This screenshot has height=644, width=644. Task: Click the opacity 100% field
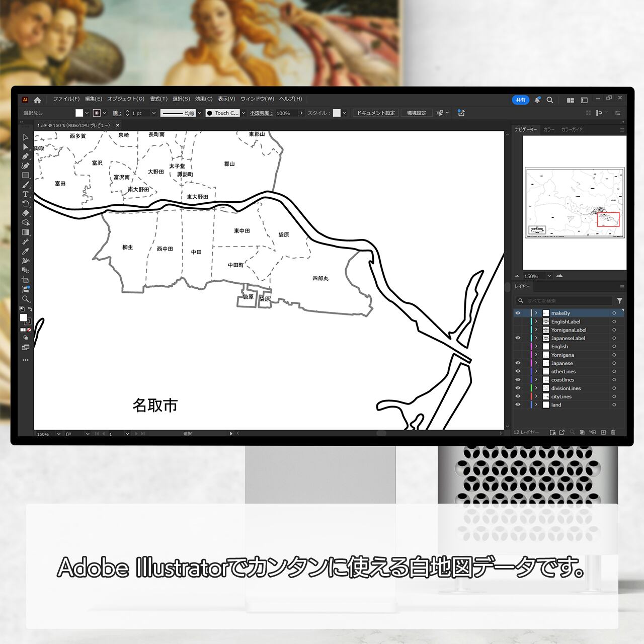tap(287, 113)
